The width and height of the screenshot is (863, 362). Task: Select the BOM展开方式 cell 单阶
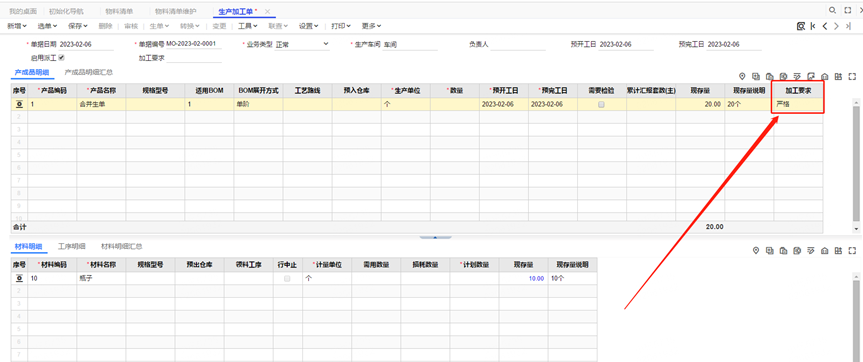(x=259, y=104)
